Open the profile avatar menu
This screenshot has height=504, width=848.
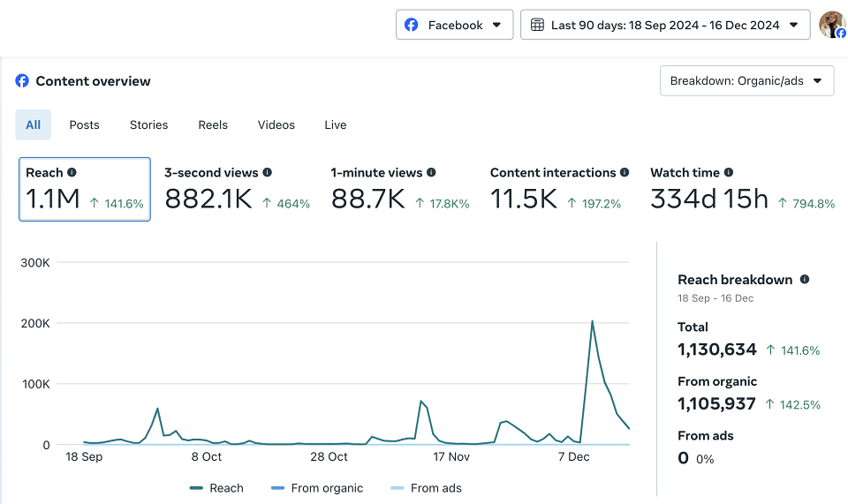832,25
